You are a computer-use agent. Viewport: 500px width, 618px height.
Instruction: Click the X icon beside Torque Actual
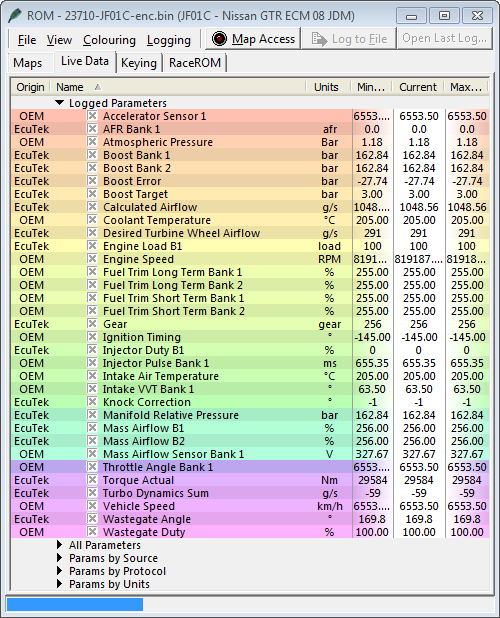coord(92,480)
